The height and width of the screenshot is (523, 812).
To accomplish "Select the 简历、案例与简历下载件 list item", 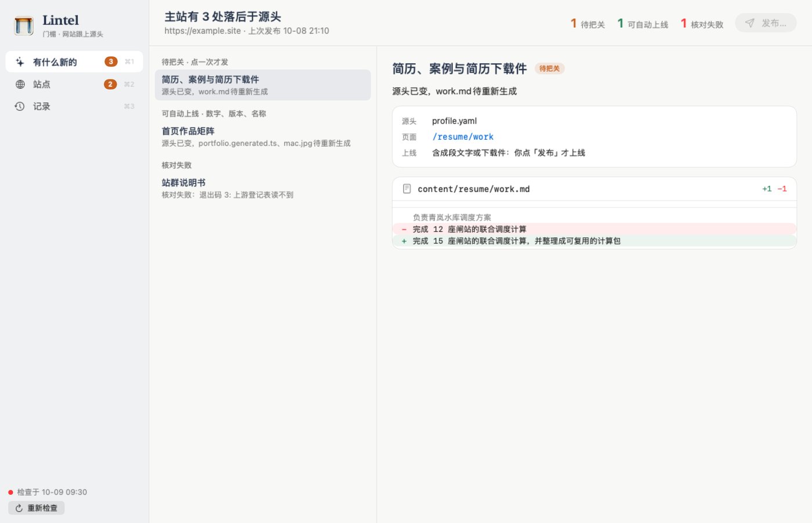I will coord(263,85).
